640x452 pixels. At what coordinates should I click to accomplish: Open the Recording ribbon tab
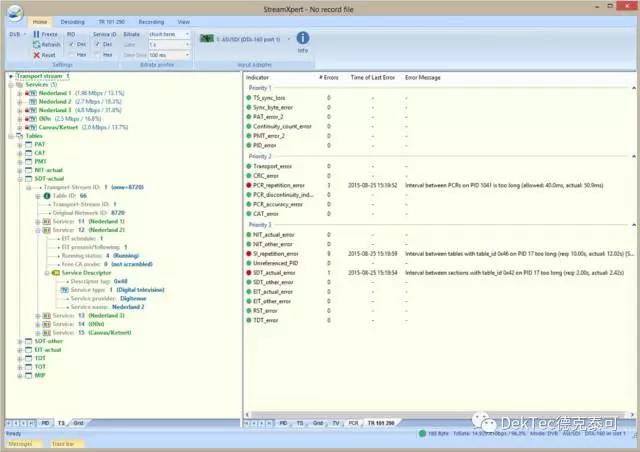(151, 20)
